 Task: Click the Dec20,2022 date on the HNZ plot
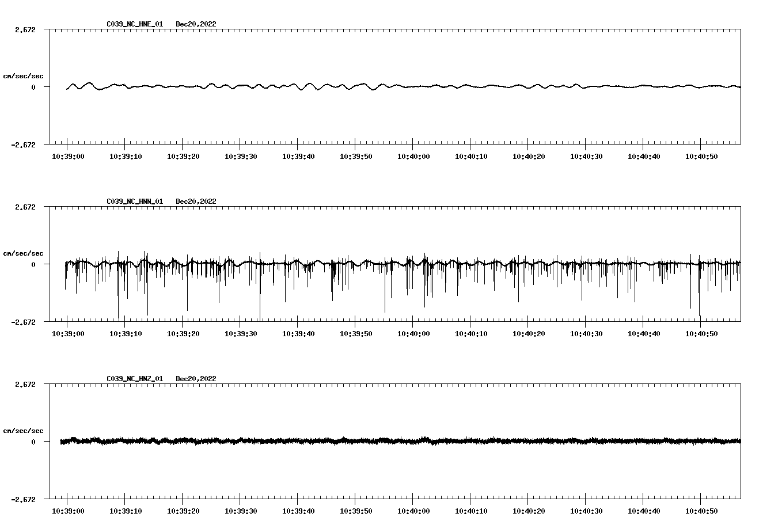pos(196,378)
